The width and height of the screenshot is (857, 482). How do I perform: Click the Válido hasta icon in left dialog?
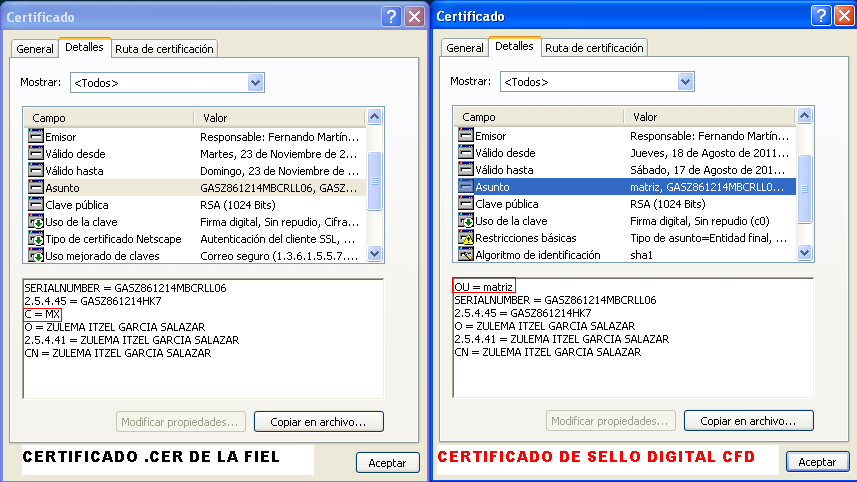(36, 170)
